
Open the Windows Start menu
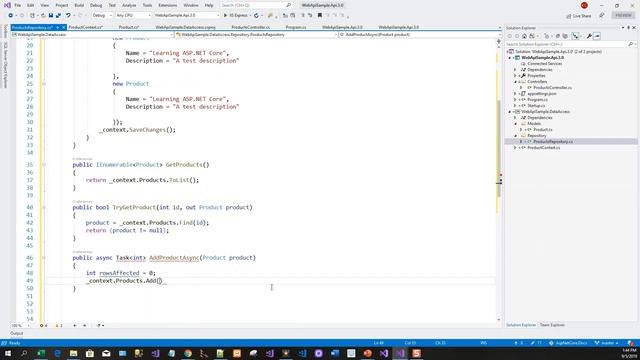tap(8, 353)
